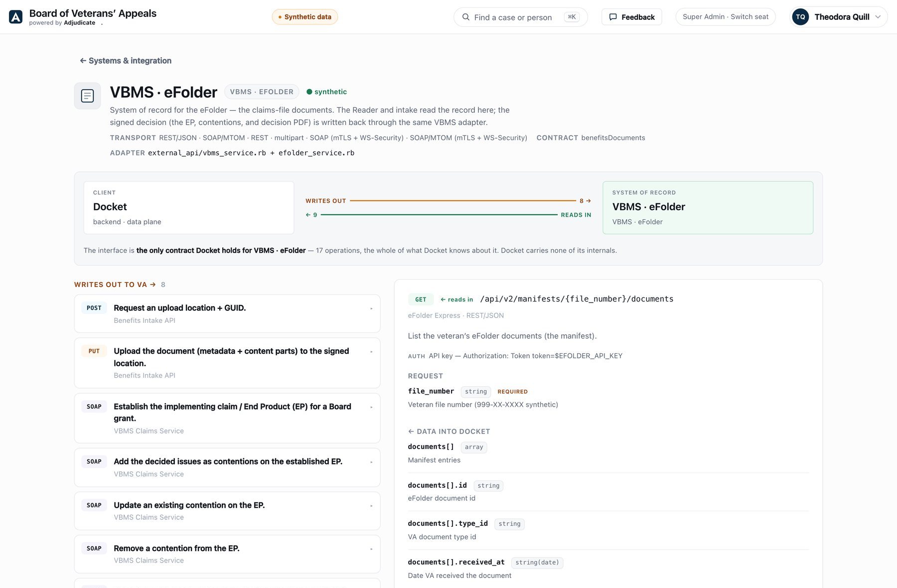Screen dimensions: 897x588
Task: Click the PUT method badge
Action: [x=94, y=351]
